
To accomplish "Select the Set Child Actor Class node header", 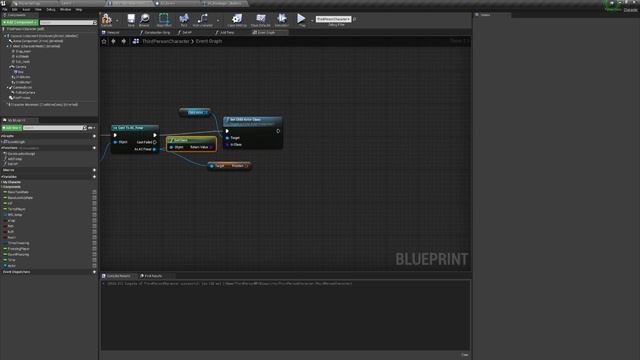I will tap(252, 121).
